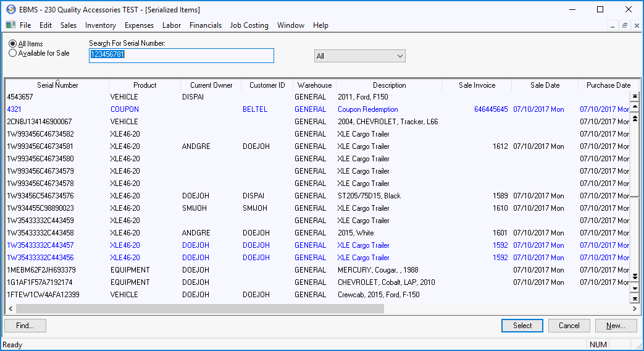This screenshot has width=644, height=351.
Task: Click the Coupon Redemption description
Action: point(367,109)
